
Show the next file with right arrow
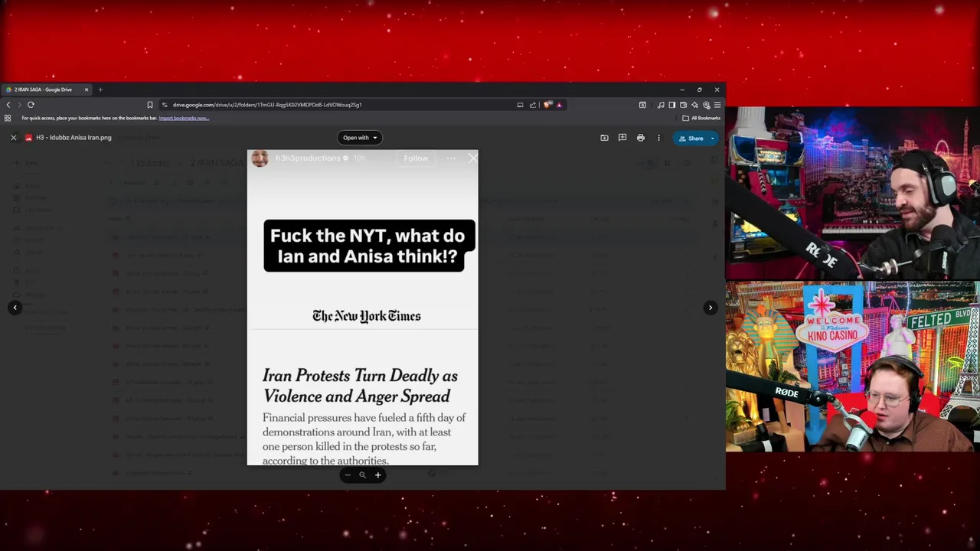point(710,308)
